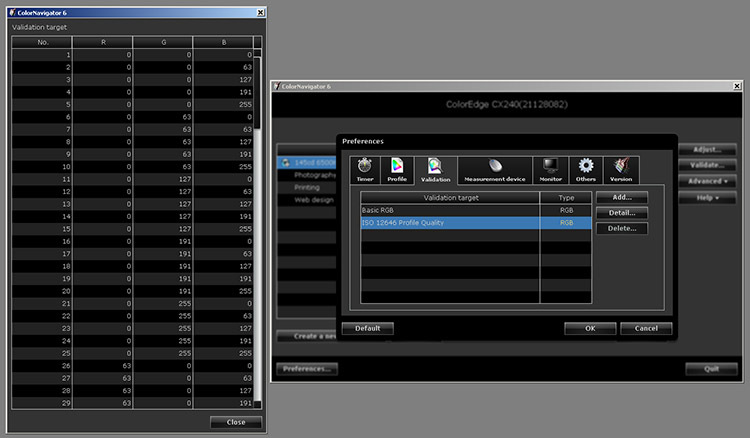Screen dimensions: 750x438
Task: Close the Validation target window with Close button
Action: click(x=236, y=422)
